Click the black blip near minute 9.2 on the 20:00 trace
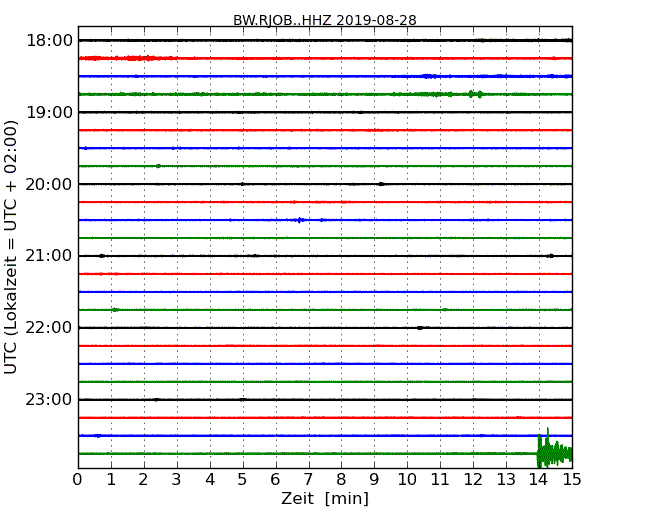This screenshot has width=650, height=520. [x=381, y=184]
